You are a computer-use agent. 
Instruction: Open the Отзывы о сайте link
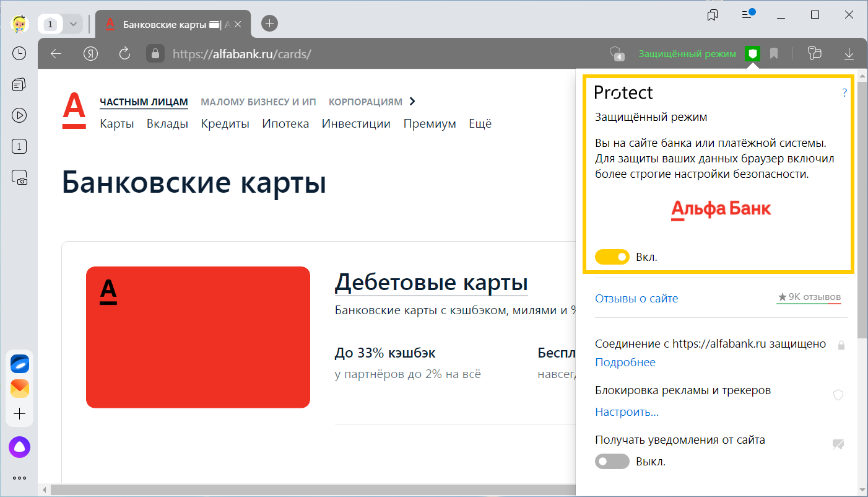636,298
